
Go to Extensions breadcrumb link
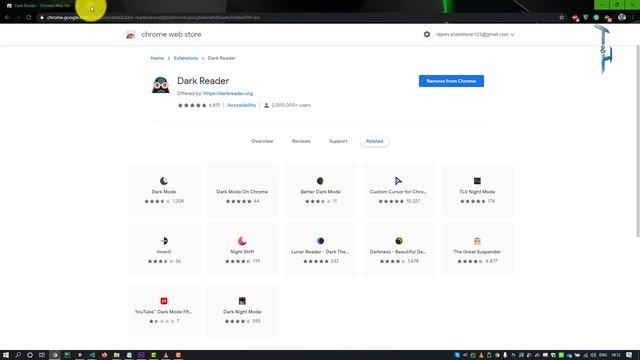186,58
